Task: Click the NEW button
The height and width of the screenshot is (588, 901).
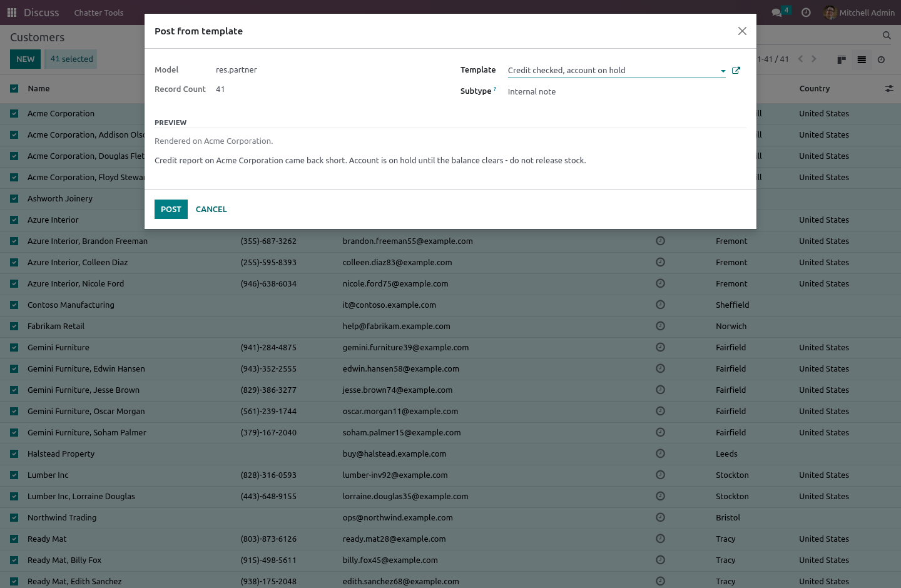Action: click(26, 59)
